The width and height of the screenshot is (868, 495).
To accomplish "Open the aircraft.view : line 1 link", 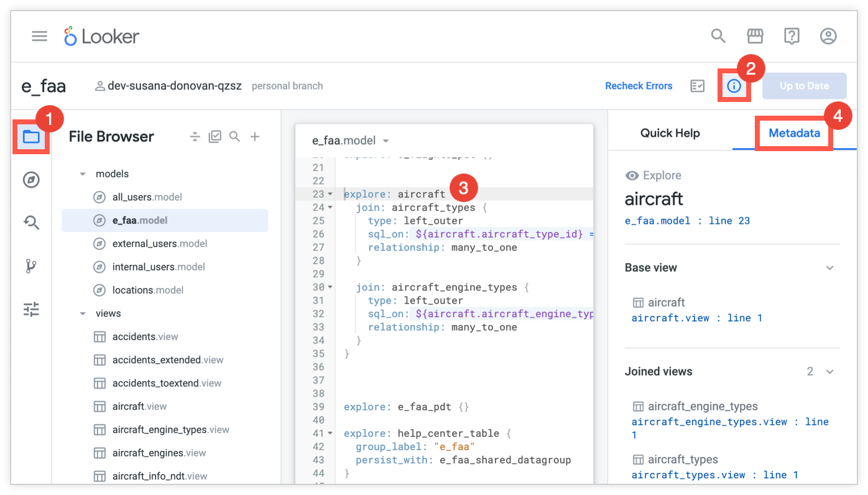I will [696, 318].
